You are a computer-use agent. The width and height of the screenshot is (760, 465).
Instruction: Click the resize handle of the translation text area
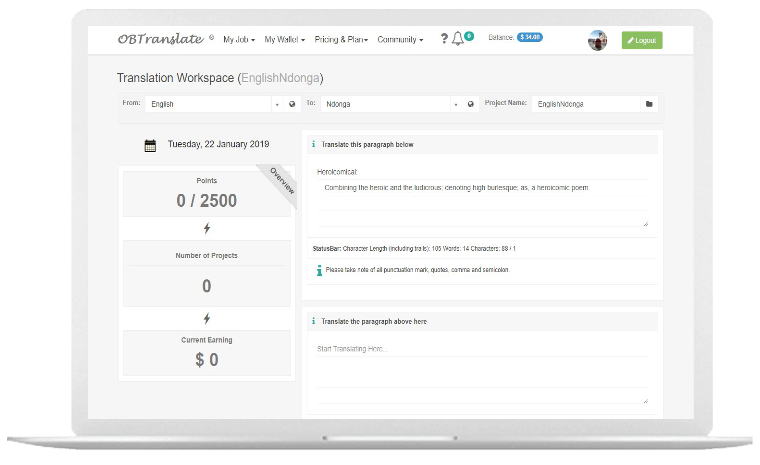[646, 401]
